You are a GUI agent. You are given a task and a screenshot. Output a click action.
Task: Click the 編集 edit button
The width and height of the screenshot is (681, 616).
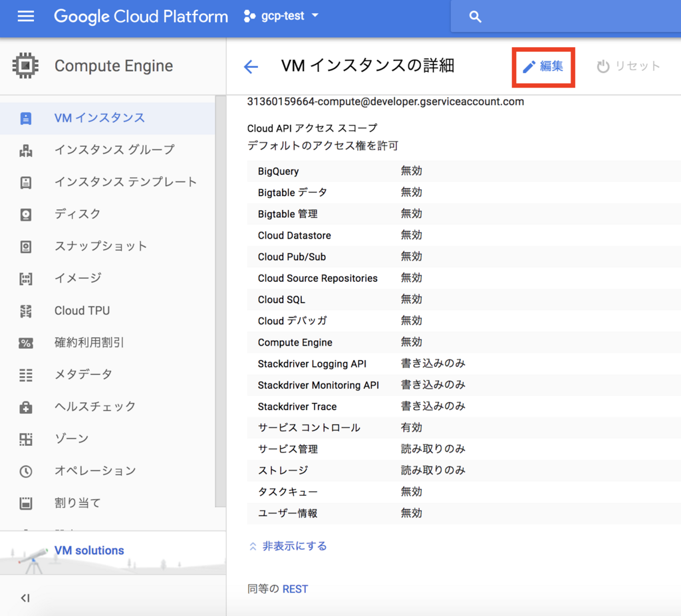coord(543,66)
